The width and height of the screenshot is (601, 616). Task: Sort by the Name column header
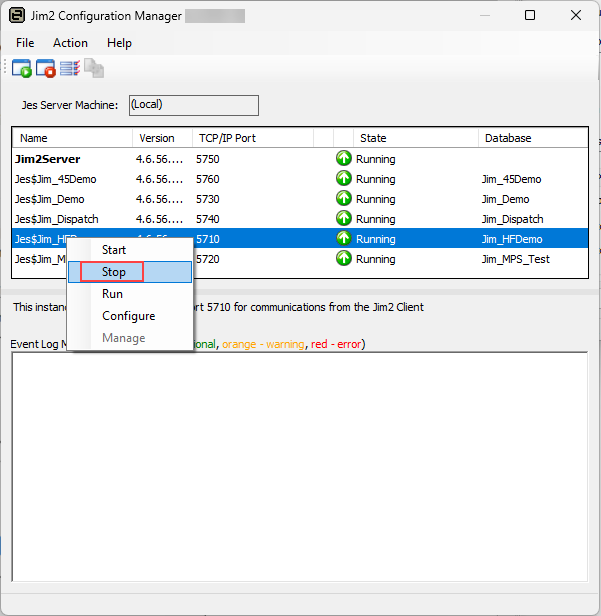(x=72, y=138)
